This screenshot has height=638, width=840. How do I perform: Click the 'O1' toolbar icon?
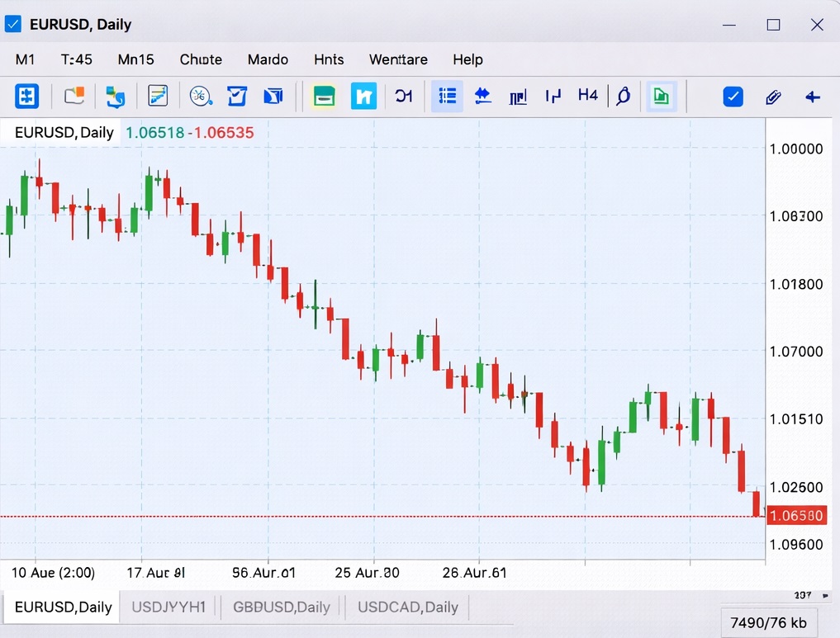[404, 97]
